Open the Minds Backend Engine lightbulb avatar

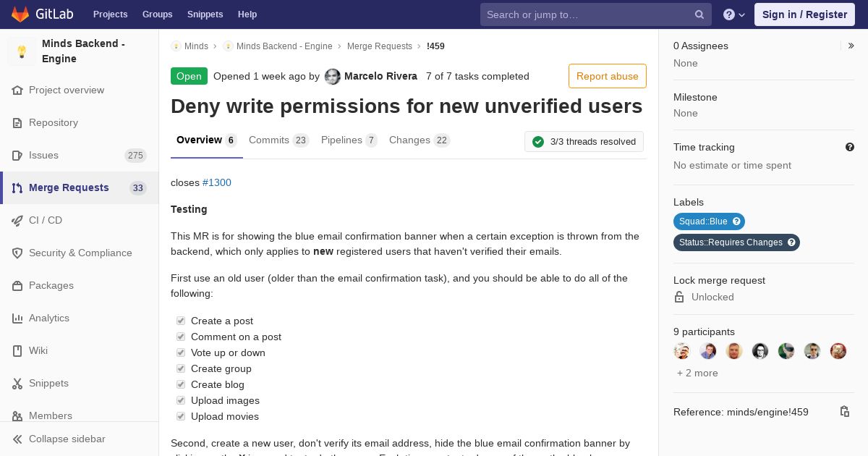coord(22,51)
